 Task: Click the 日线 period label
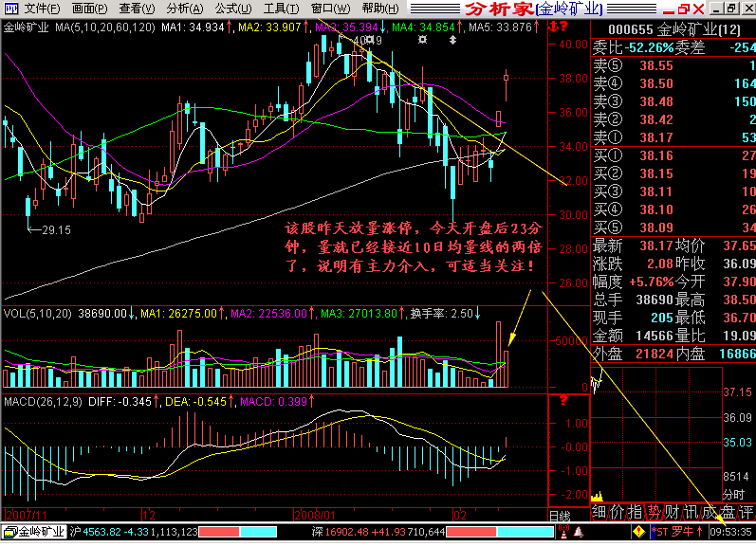point(560,515)
